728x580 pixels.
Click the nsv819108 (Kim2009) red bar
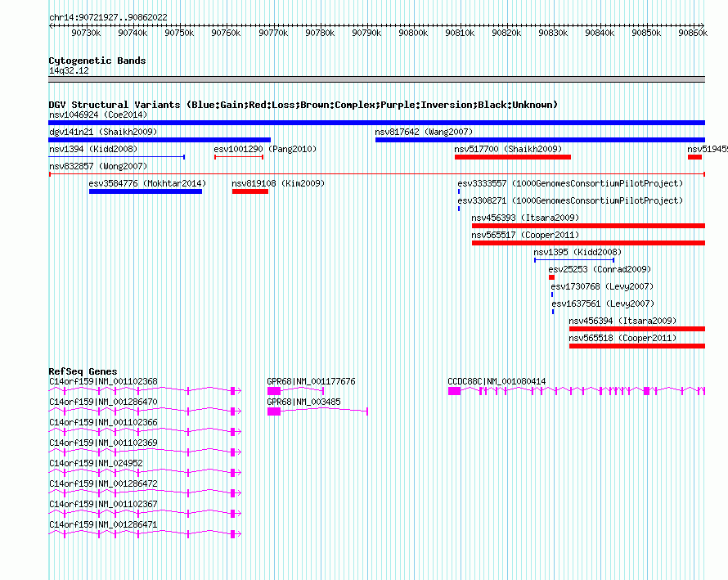(x=250, y=191)
